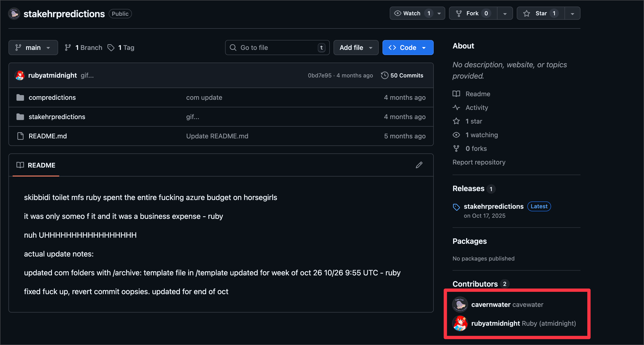
Task: Open the main branch selector
Action: (x=33, y=48)
